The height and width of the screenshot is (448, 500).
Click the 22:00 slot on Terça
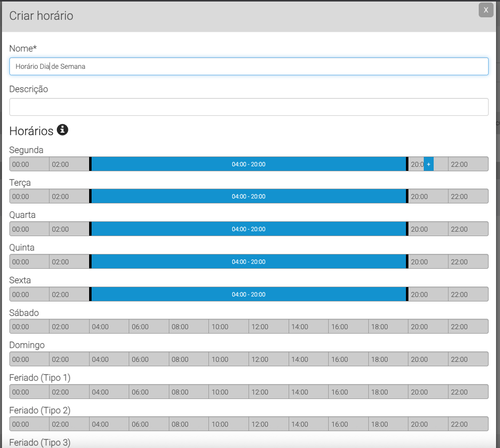(x=468, y=197)
